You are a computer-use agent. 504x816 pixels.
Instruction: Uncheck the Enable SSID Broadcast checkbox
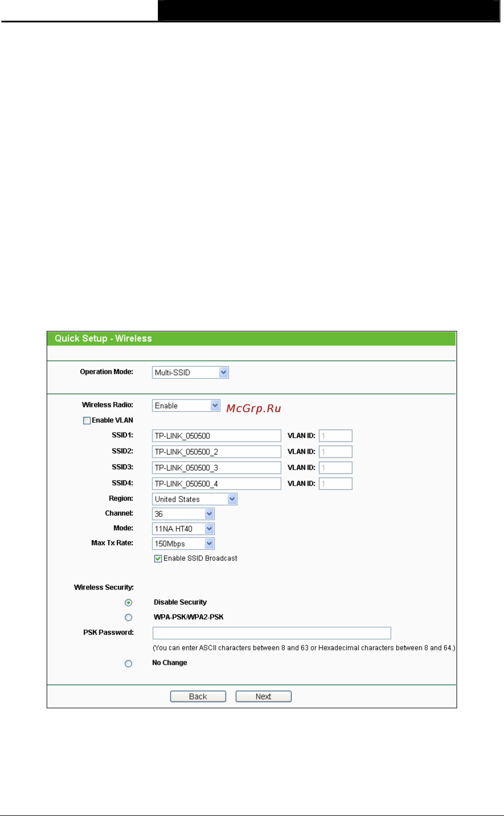click(x=158, y=559)
